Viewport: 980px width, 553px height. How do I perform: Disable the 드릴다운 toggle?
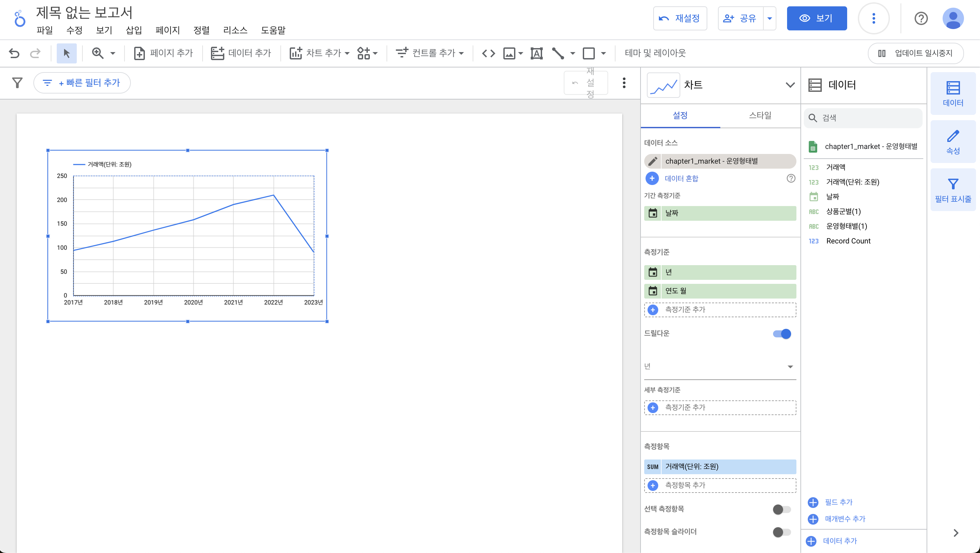(782, 334)
